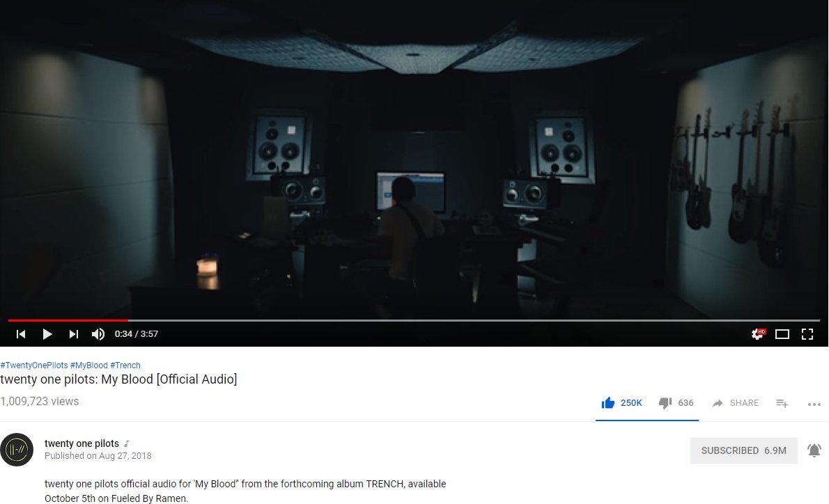The width and height of the screenshot is (829, 504).
Task: Skip to the next video
Action: click(73, 334)
